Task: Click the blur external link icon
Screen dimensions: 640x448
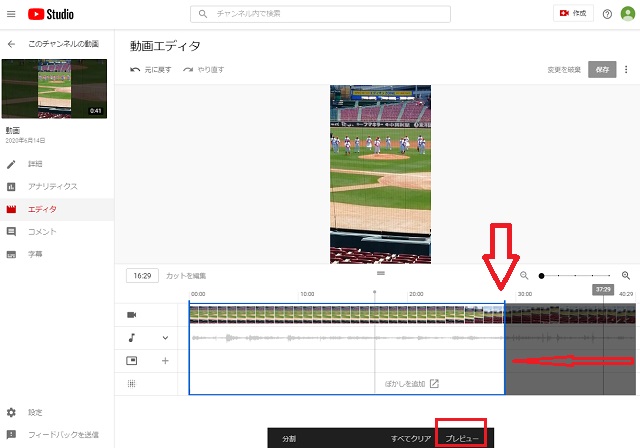Action: pyautogui.click(x=434, y=384)
